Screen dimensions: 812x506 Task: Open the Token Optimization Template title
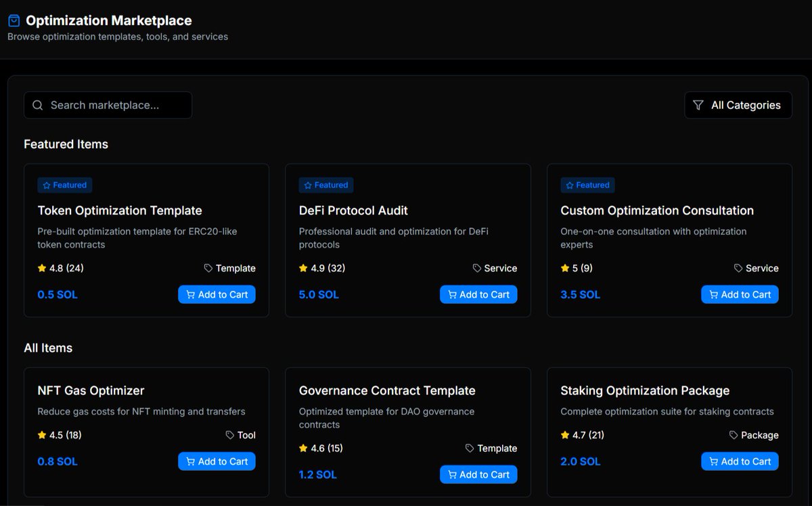pyautogui.click(x=120, y=210)
